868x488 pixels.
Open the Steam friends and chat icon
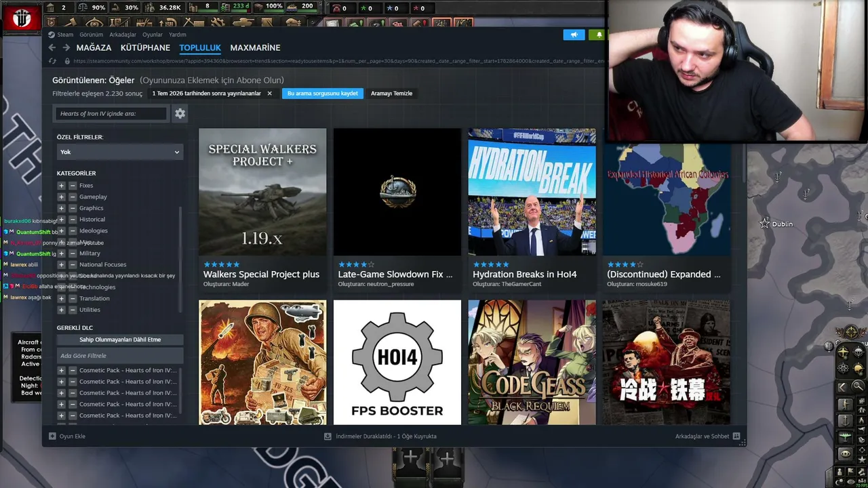point(736,436)
